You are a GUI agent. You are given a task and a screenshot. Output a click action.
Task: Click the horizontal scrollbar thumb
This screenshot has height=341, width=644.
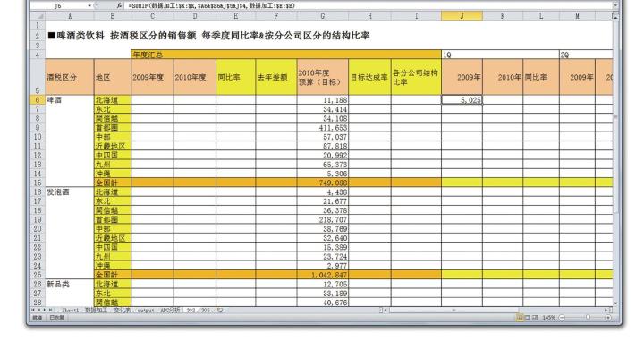(x=453, y=311)
